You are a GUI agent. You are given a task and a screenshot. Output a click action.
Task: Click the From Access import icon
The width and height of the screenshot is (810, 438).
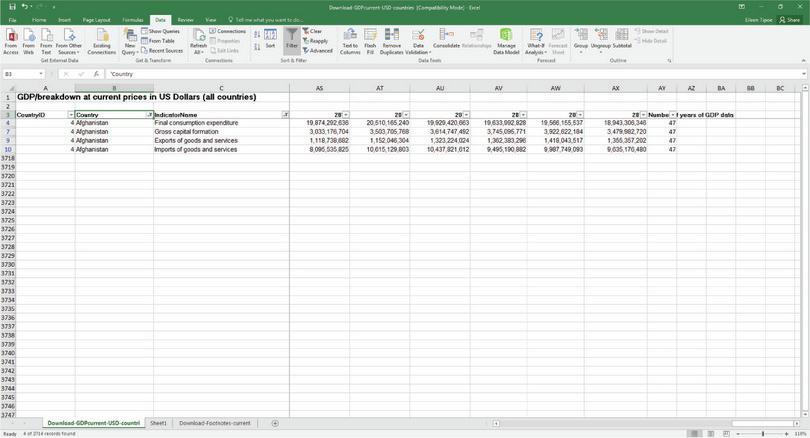[x=11, y=41]
